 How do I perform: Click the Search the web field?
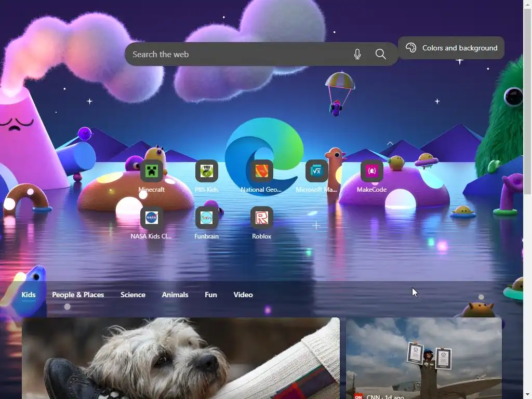tap(261, 54)
